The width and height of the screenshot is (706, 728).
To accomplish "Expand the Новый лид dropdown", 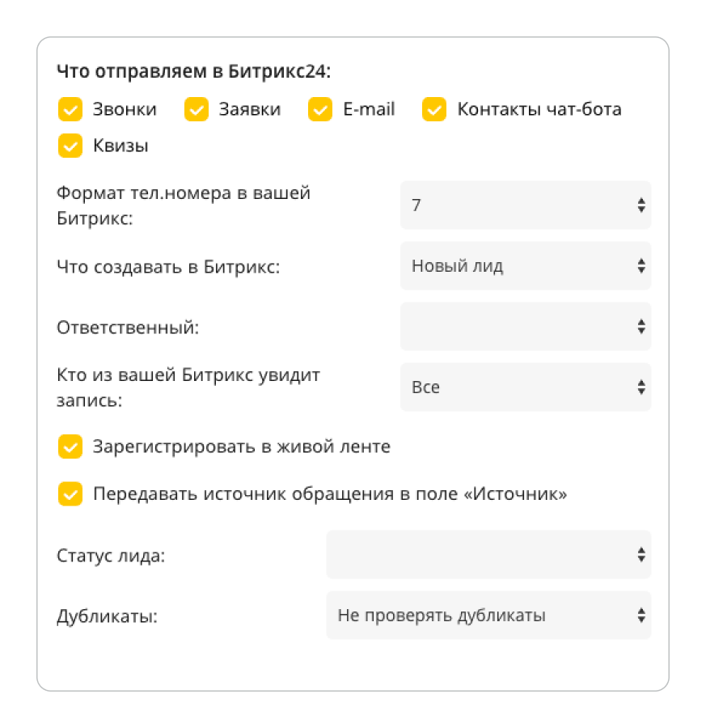I will point(525,266).
